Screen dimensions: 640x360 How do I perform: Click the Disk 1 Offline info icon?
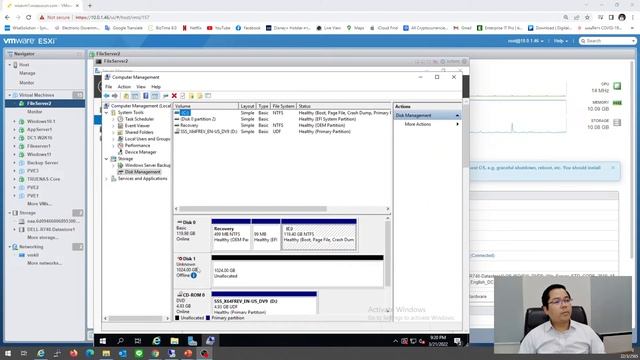pos(193,276)
